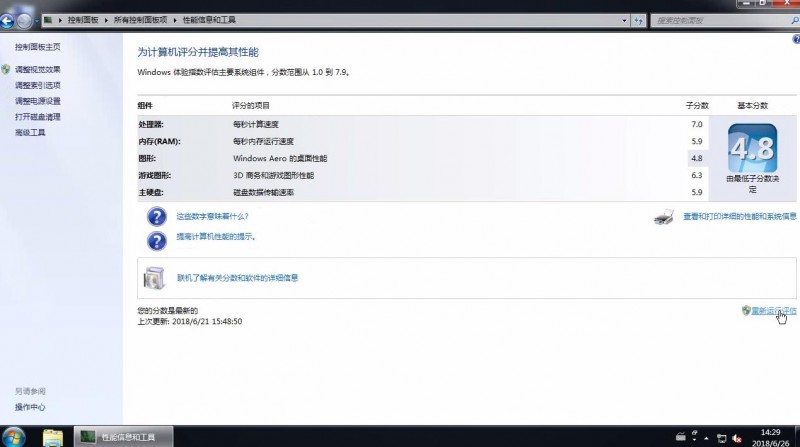Switch to 性能信息和工具 taskbar button
Viewport: 800px width, 447px height.
pyautogui.click(x=123, y=437)
